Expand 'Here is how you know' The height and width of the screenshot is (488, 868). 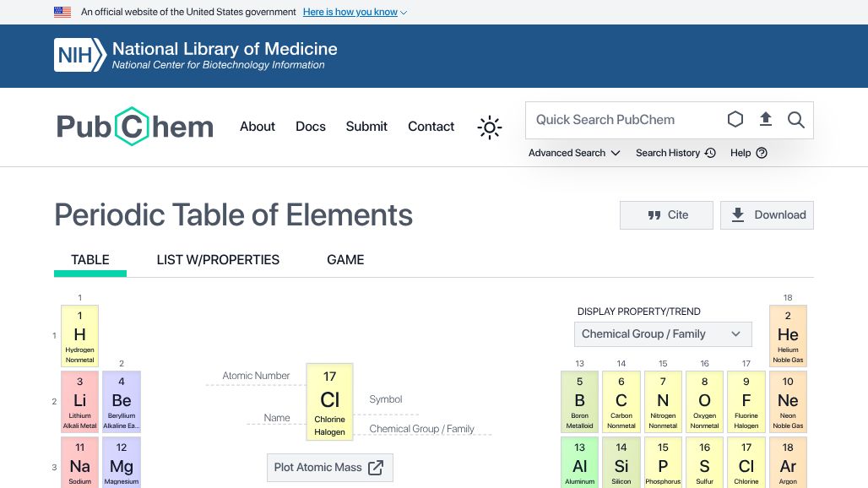(x=355, y=13)
